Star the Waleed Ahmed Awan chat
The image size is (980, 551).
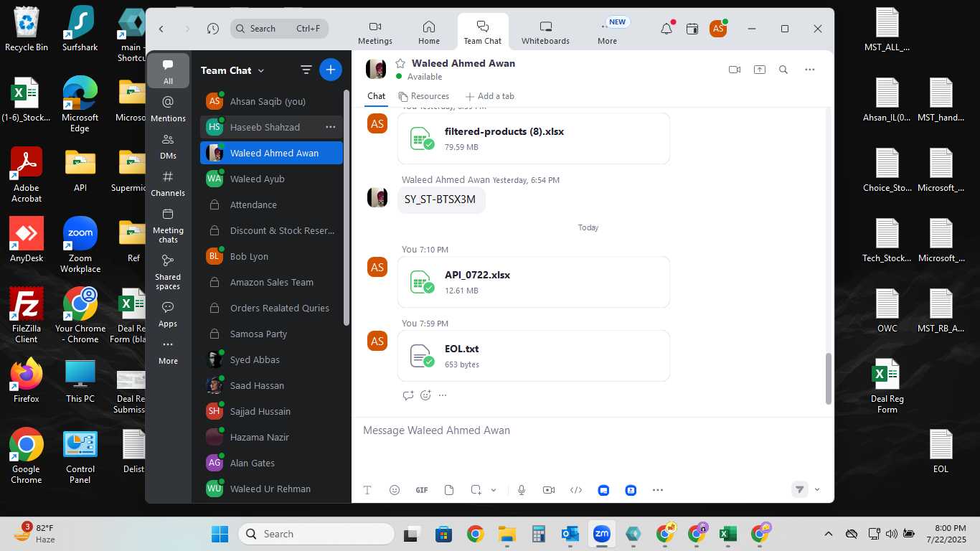[x=400, y=64]
